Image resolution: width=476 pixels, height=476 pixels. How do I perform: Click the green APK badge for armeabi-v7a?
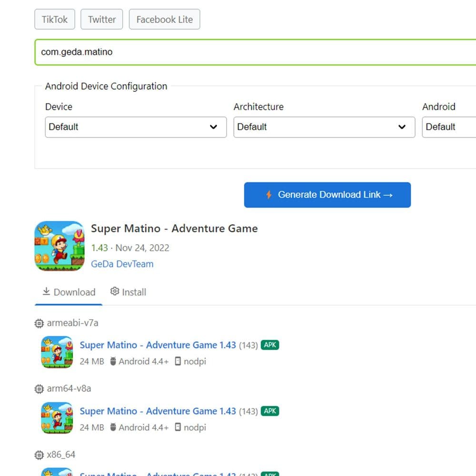coord(270,345)
